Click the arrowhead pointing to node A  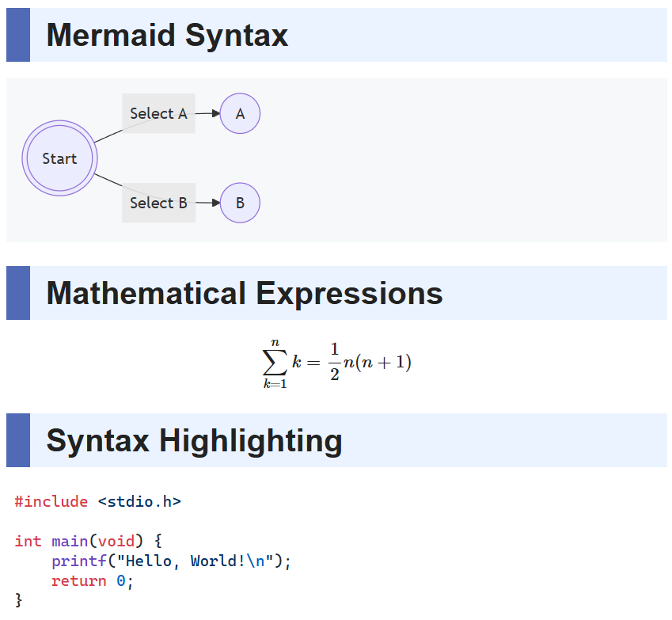point(215,114)
